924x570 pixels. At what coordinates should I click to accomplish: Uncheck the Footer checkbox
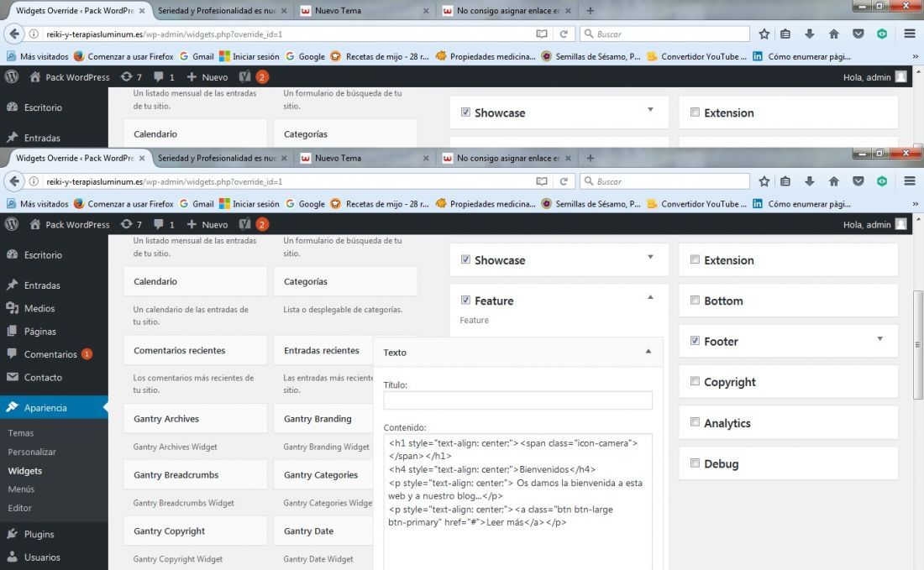coord(695,340)
